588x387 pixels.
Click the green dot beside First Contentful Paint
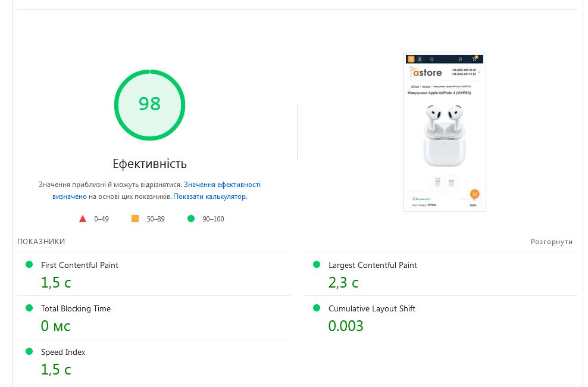click(x=29, y=265)
